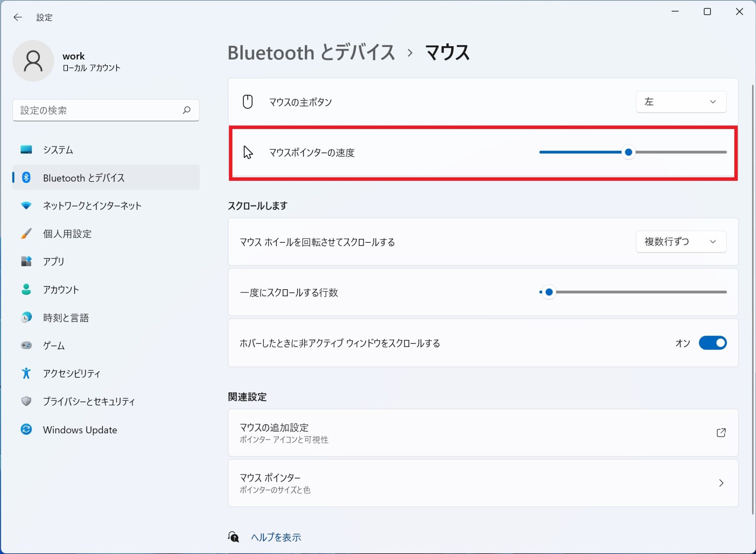
Task: Open アクセシビリティ settings
Action: (71, 374)
